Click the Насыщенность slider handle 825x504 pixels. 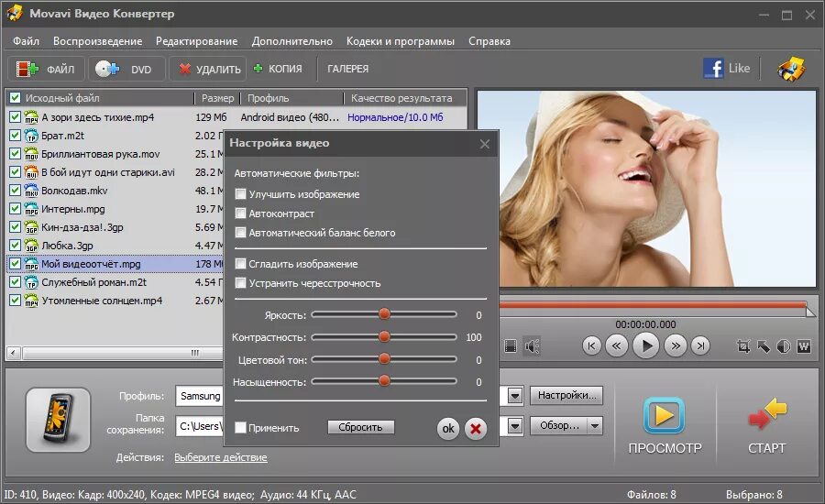(x=384, y=381)
